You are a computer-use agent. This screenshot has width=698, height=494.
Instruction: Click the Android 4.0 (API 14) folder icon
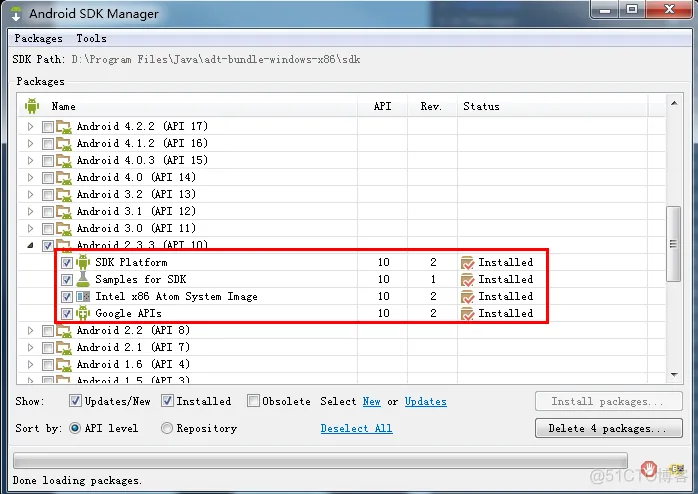point(64,178)
